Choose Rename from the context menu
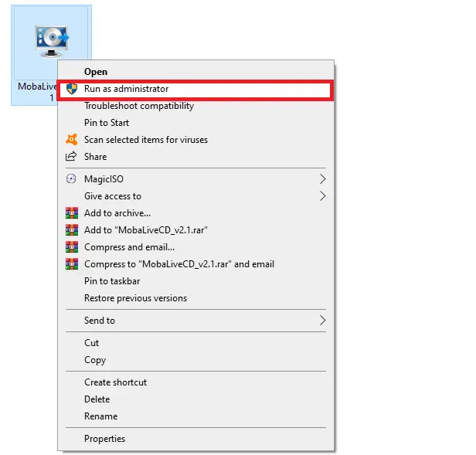 click(x=195, y=416)
